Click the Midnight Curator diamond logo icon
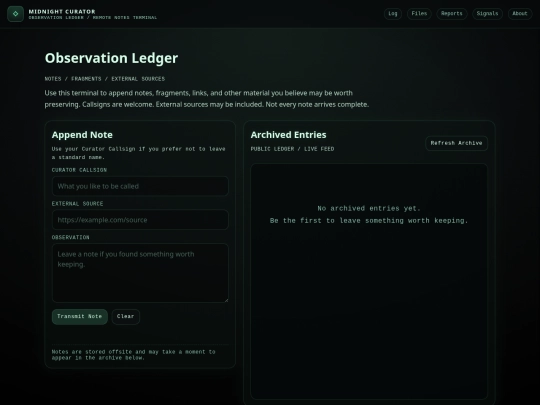Viewport: 540px width, 405px height. [x=15, y=14]
